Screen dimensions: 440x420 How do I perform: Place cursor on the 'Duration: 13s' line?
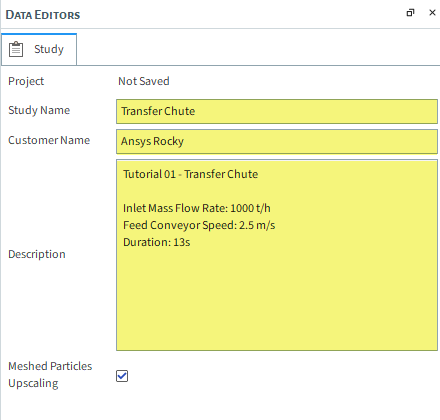click(157, 242)
